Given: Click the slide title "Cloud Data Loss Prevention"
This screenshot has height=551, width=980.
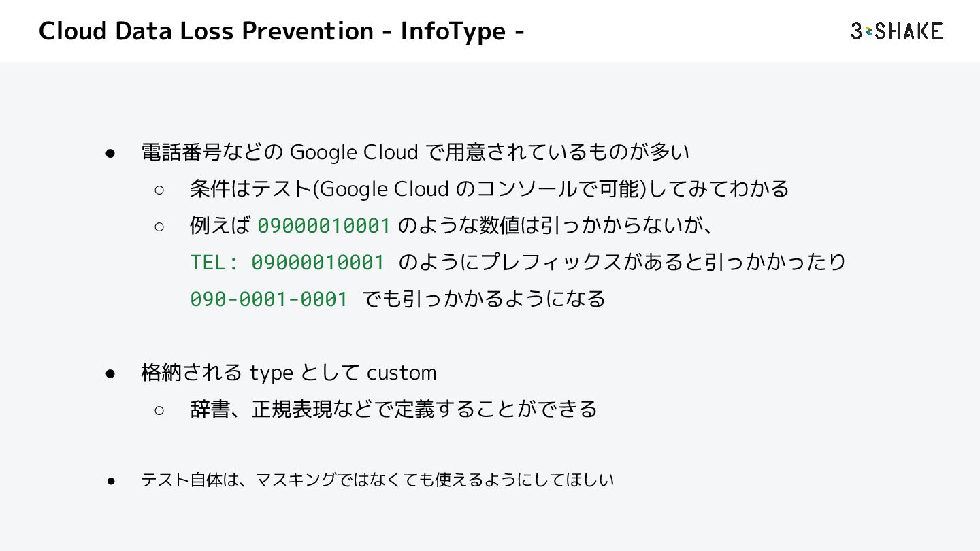Looking at the screenshot, I should coord(206,31).
